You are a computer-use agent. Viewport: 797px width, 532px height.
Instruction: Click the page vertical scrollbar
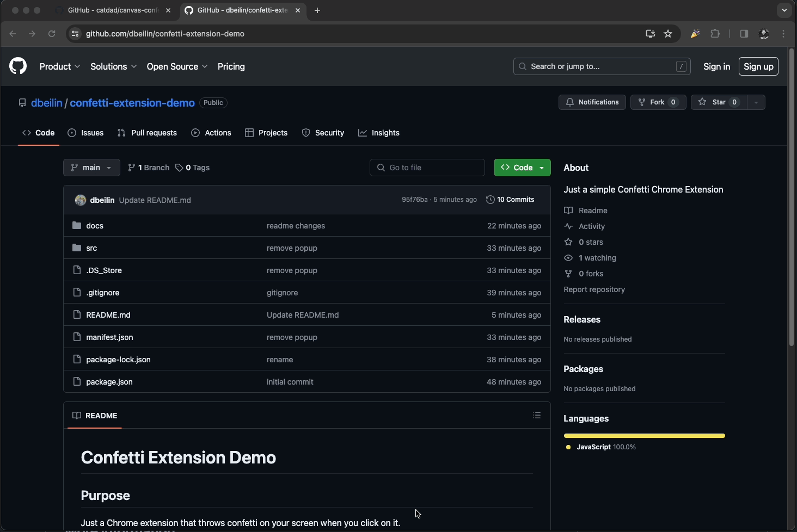[x=792, y=197]
